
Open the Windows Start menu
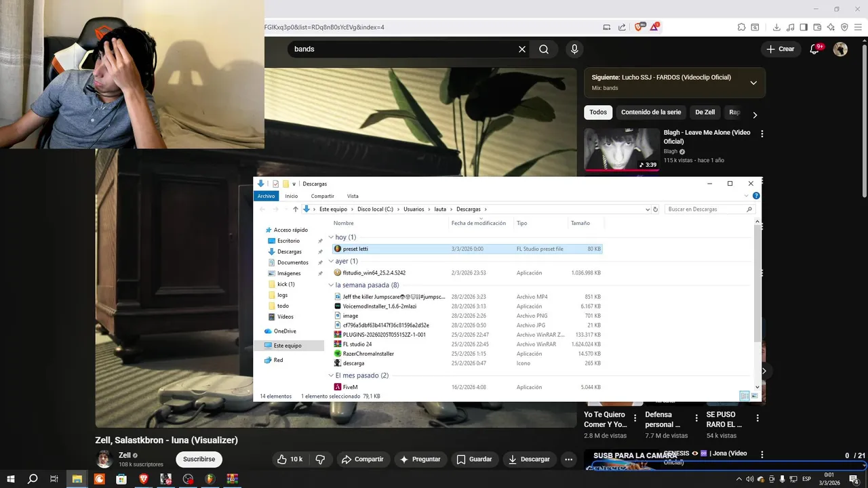point(11,479)
